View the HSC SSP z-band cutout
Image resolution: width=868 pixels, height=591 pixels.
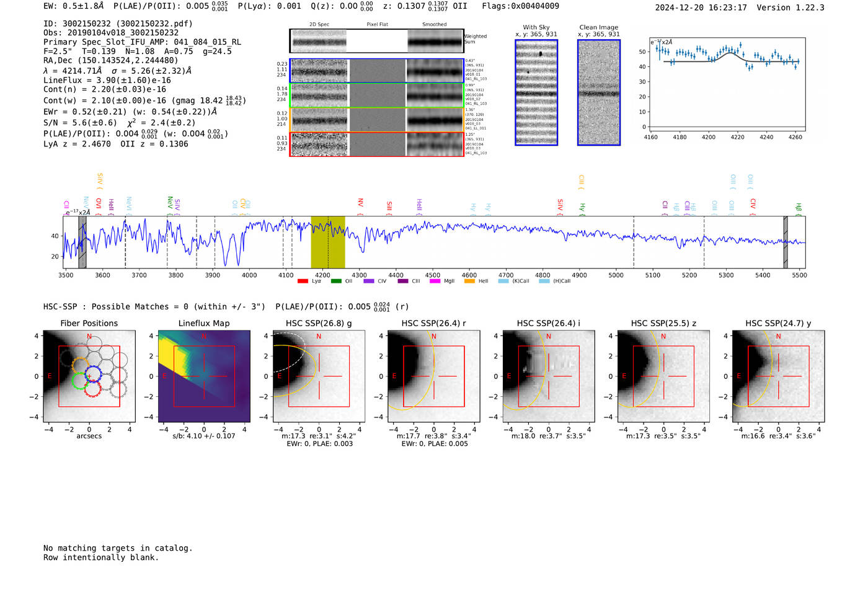pyautogui.click(x=663, y=376)
